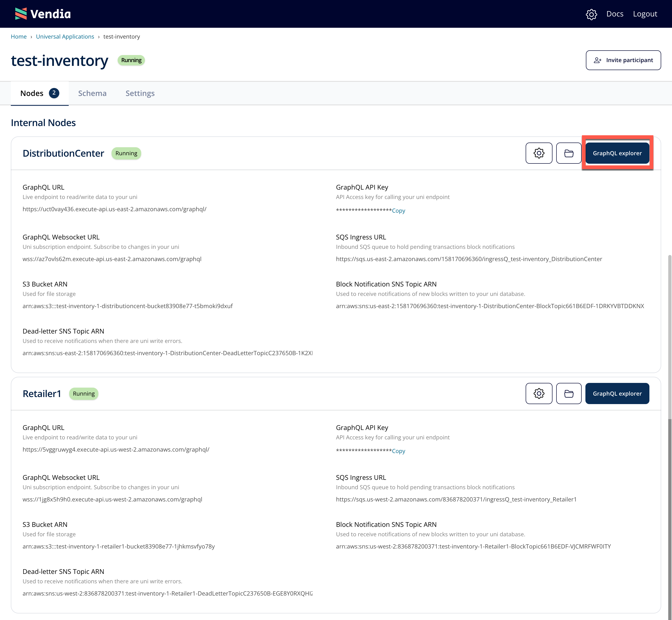Click Retailer1 SQS Ingress URL value
The width and height of the screenshot is (672, 620).
click(x=456, y=499)
